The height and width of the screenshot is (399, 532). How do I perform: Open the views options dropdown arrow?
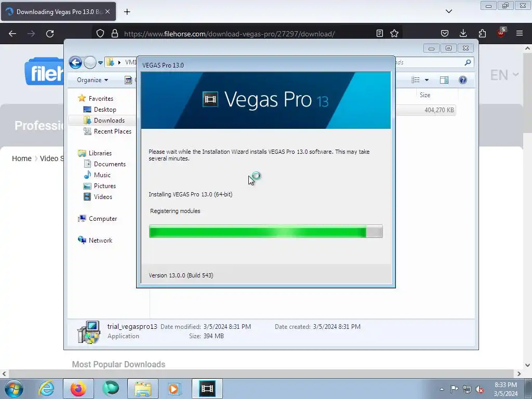click(427, 80)
